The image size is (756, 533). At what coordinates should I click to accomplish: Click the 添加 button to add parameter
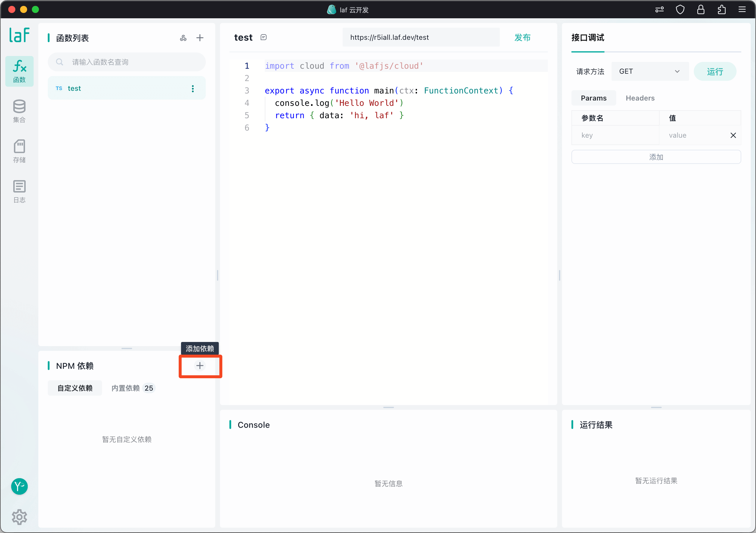(x=656, y=157)
